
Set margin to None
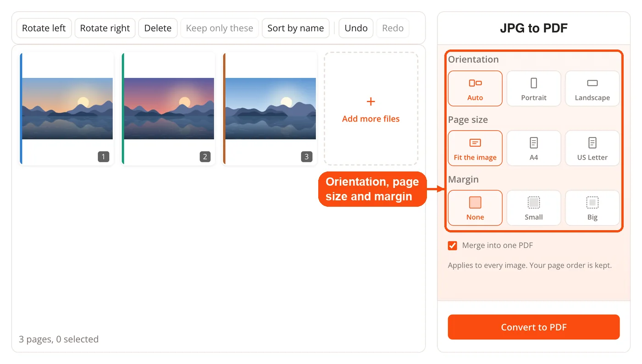[475, 208]
